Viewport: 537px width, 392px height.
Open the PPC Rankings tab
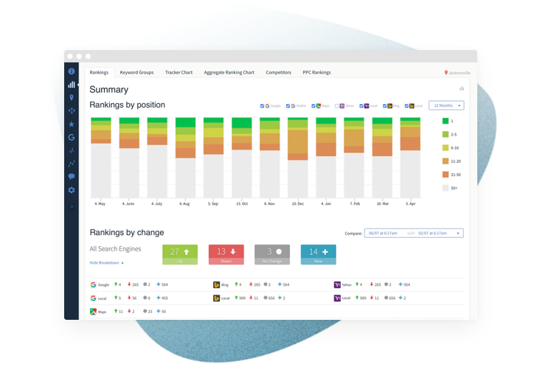[316, 73]
